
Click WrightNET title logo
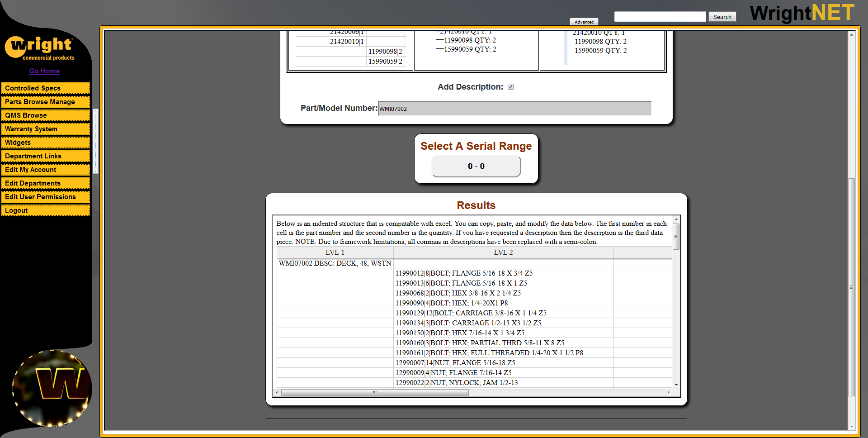(x=802, y=13)
